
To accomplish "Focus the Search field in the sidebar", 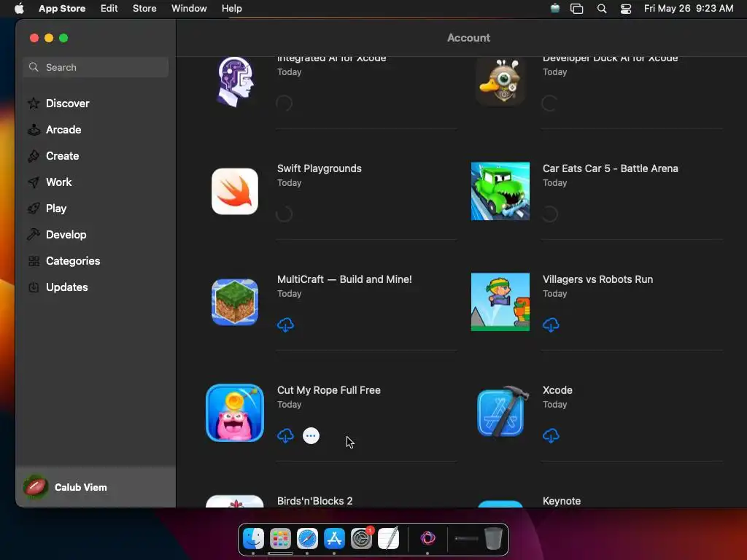I will click(x=96, y=67).
